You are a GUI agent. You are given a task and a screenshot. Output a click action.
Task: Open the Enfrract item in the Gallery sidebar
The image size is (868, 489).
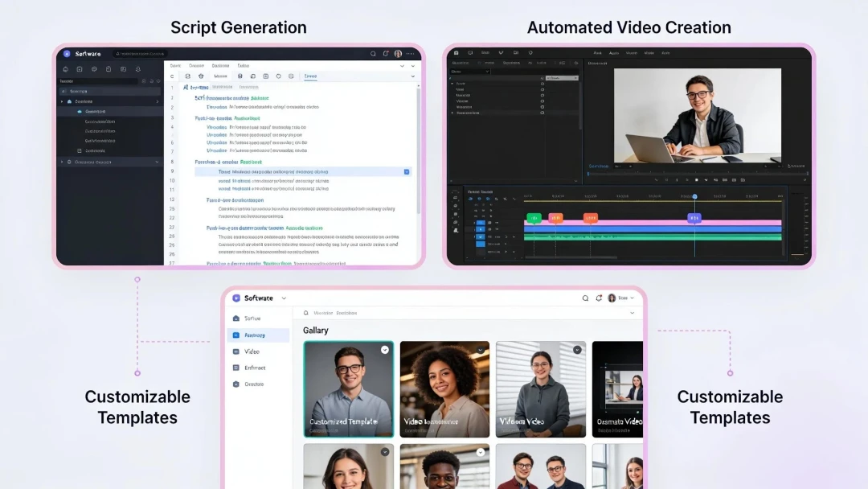[258, 368]
